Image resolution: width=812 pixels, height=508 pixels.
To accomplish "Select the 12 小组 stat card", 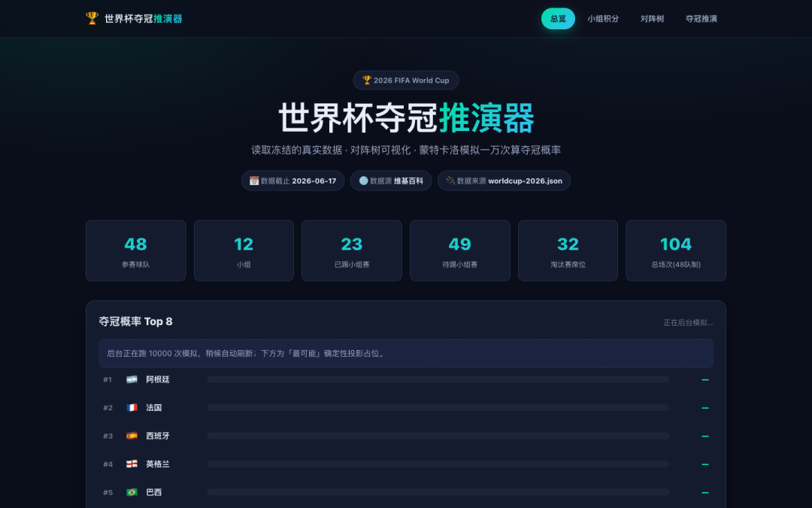I will tap(244, 251).
